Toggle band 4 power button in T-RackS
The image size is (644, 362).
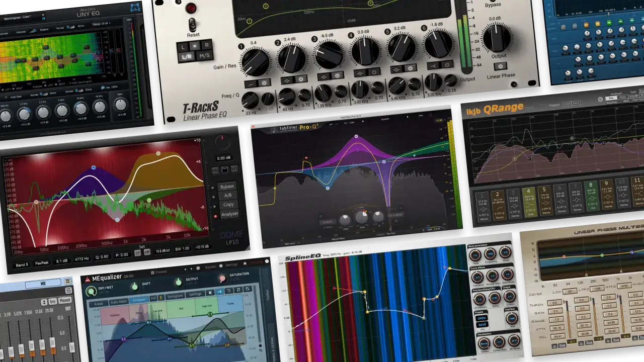(x=373, y=72)
